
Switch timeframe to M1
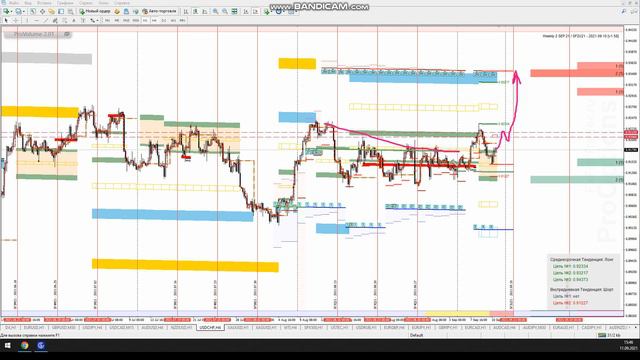point(107,20)
